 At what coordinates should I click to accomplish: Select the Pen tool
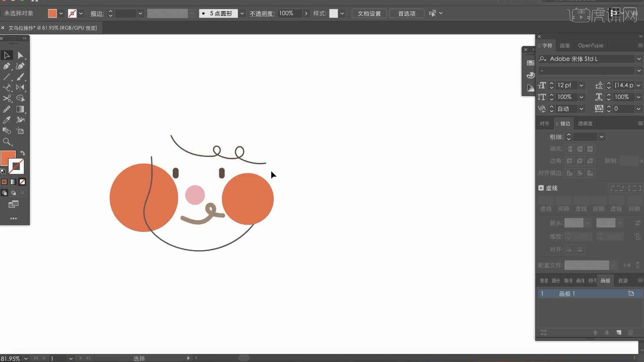7,66
